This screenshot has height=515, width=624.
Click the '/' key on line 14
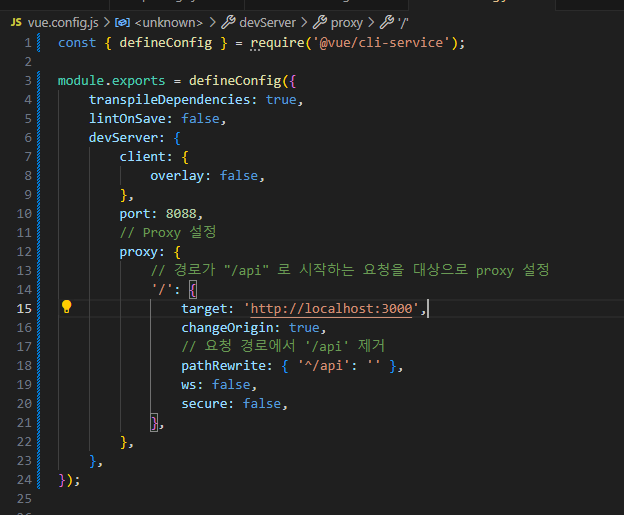pyautogui.click(x=162, y=290)
